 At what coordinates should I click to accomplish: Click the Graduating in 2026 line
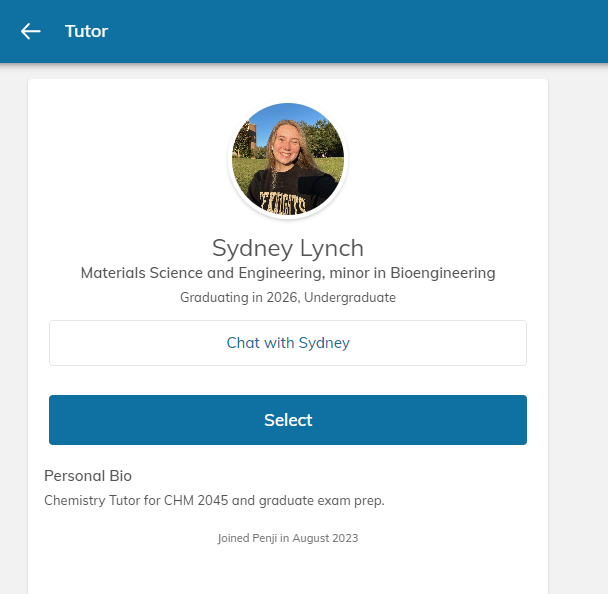click(x=288, y=297)
